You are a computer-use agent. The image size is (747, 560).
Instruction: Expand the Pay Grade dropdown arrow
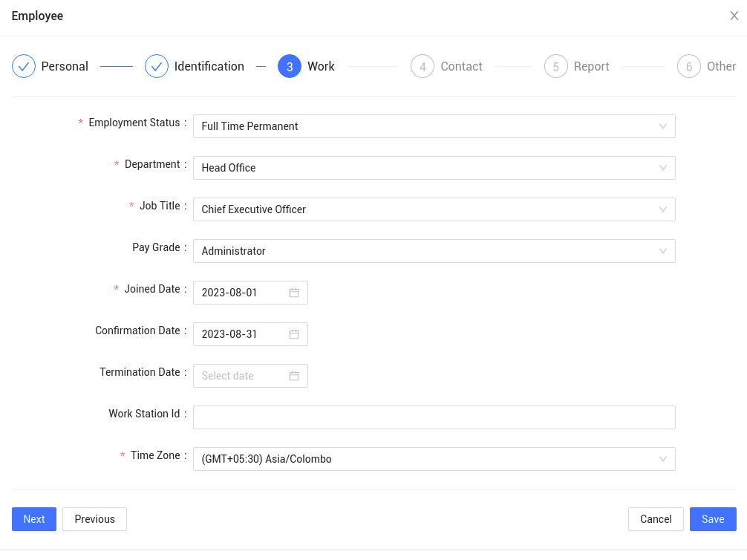[662, 251]
